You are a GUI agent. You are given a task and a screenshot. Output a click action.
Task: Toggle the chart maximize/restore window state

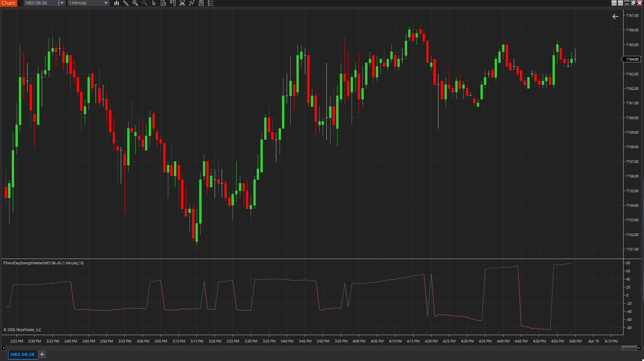[634, 3]
